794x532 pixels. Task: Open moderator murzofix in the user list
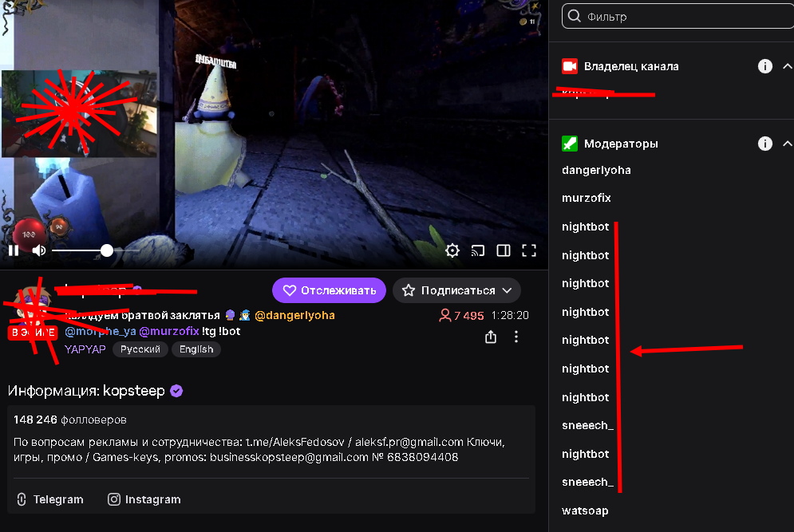coord(587,198)
